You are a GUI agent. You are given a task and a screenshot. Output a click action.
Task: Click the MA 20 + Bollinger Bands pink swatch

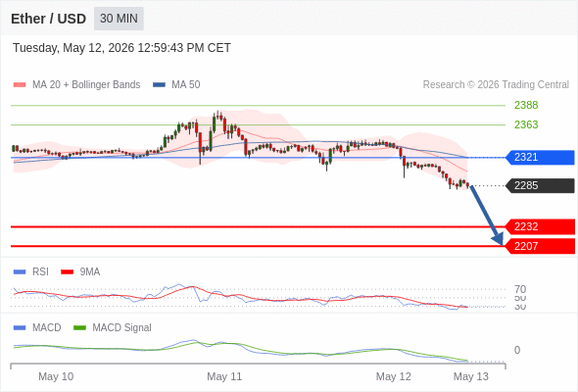tap(20, 85)
